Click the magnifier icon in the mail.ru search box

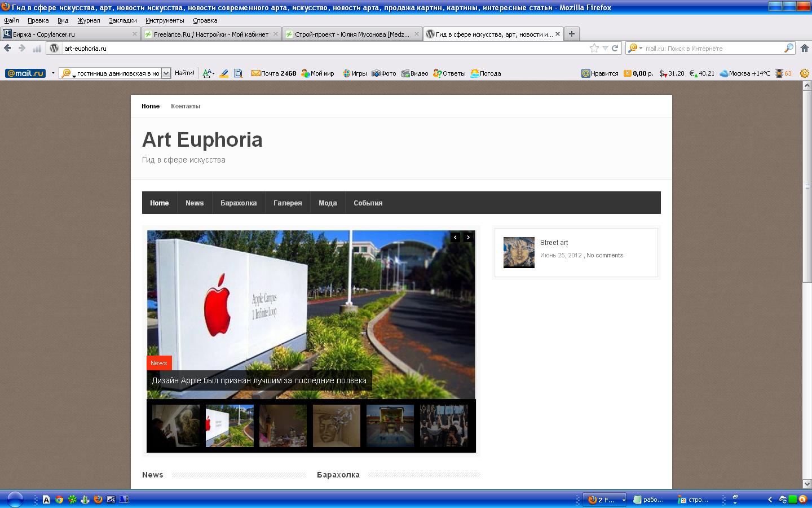point(789,49)
